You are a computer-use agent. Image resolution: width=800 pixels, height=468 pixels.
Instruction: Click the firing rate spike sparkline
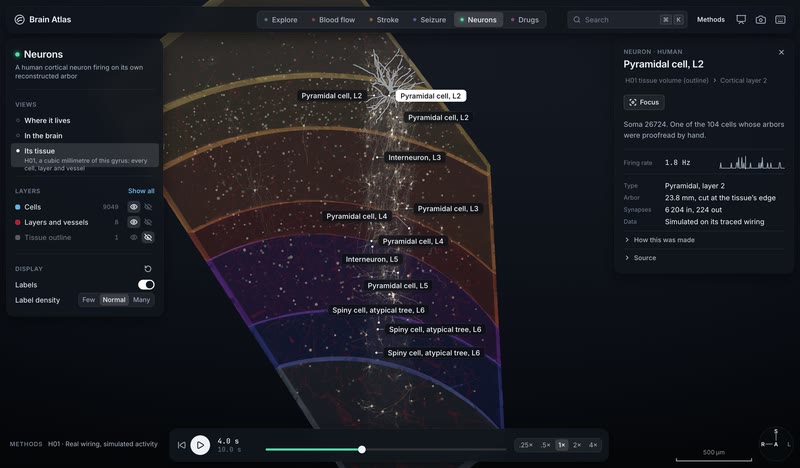752,162
